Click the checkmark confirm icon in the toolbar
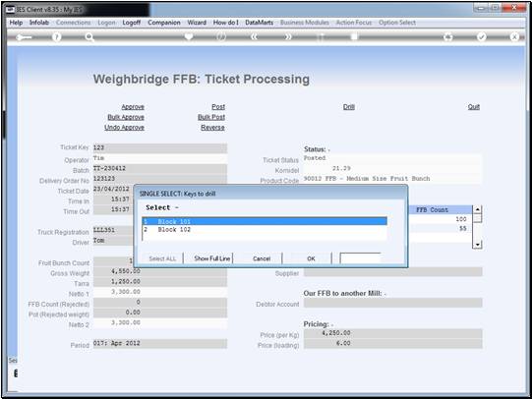 pos(482,36)
